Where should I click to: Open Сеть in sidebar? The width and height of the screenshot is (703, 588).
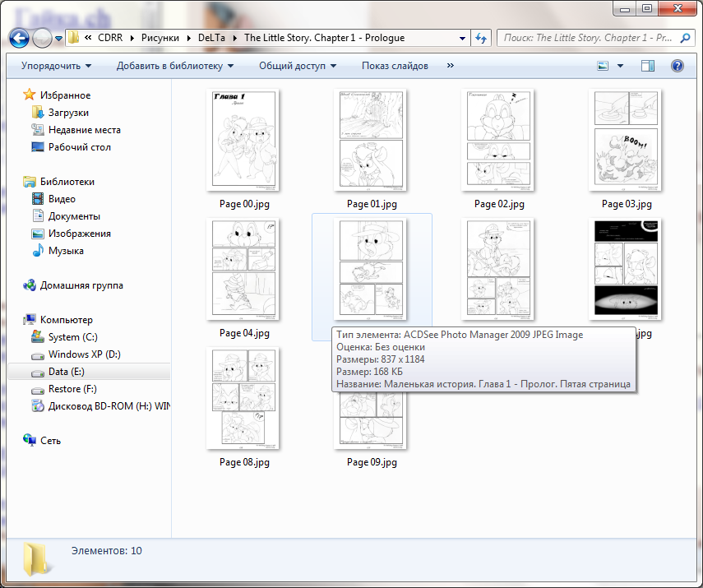click(50, 441)
